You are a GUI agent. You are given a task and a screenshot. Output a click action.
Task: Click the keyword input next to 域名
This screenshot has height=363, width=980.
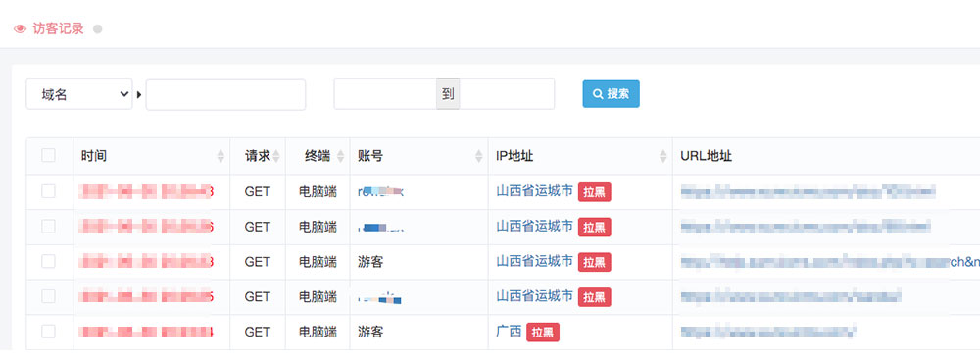pyautogui.click(x=225, y=94)
